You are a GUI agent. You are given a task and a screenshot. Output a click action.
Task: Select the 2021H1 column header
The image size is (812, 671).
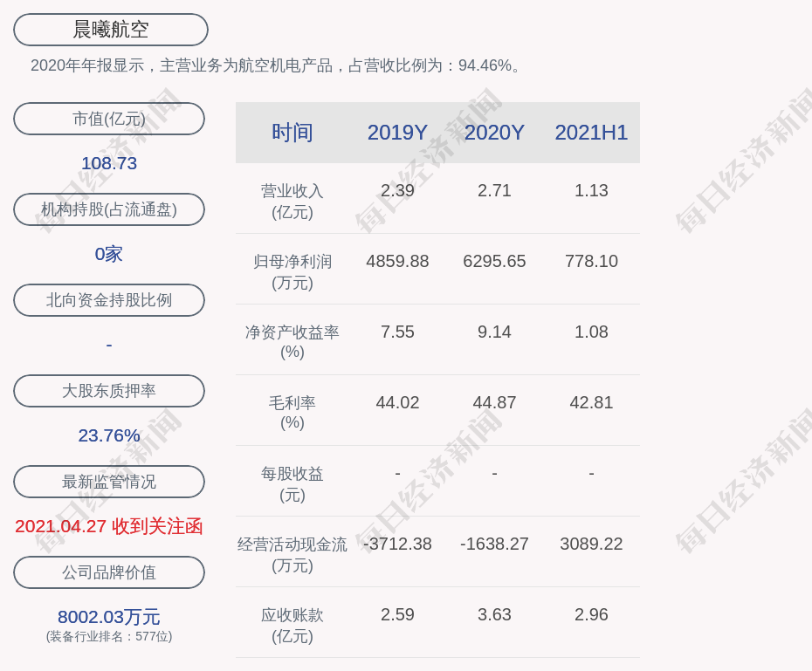click(591, 133)
